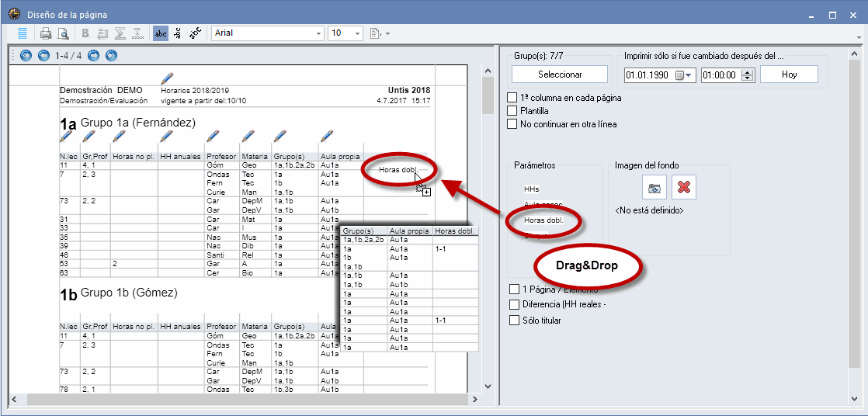Select horizontal abc text orientation
The width and height of the screenshot is (868, 416).
(161, 33)
